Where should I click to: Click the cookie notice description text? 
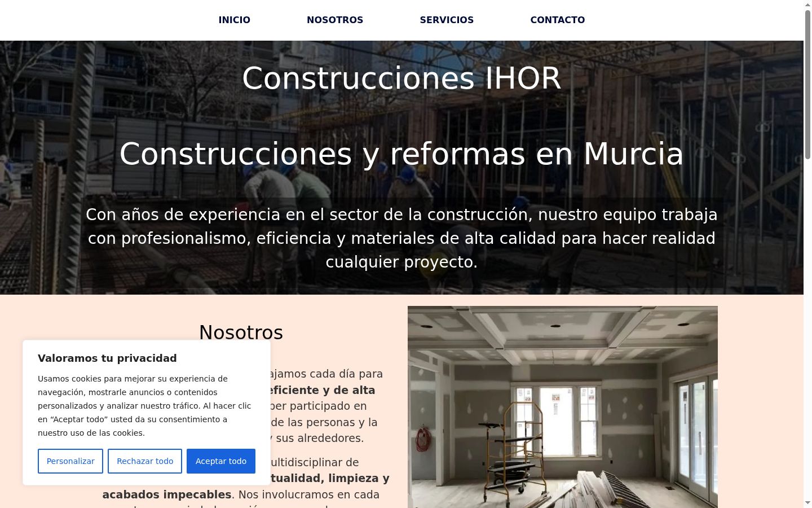click(145, 406)
